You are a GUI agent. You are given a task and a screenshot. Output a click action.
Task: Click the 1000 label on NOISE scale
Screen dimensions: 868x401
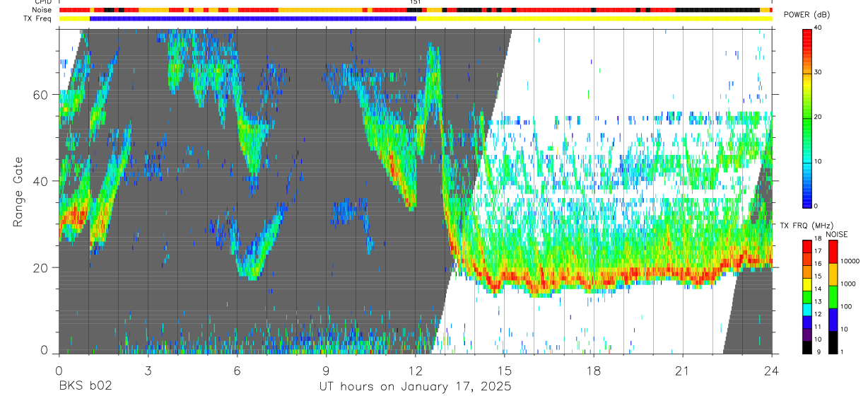point(850,284)
